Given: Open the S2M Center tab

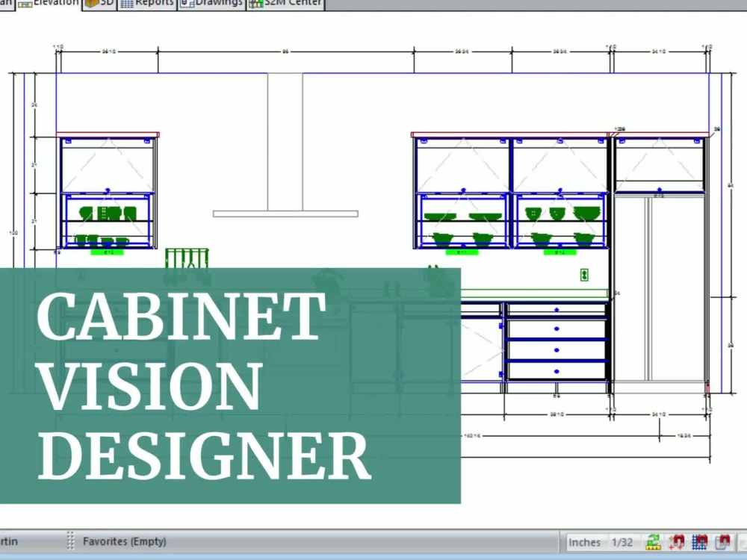Looking at the screenshot, I should click(285, 3).
